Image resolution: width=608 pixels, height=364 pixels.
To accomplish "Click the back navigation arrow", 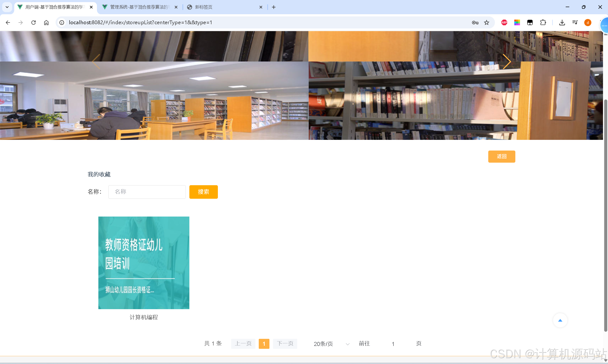I will point(8,22).
